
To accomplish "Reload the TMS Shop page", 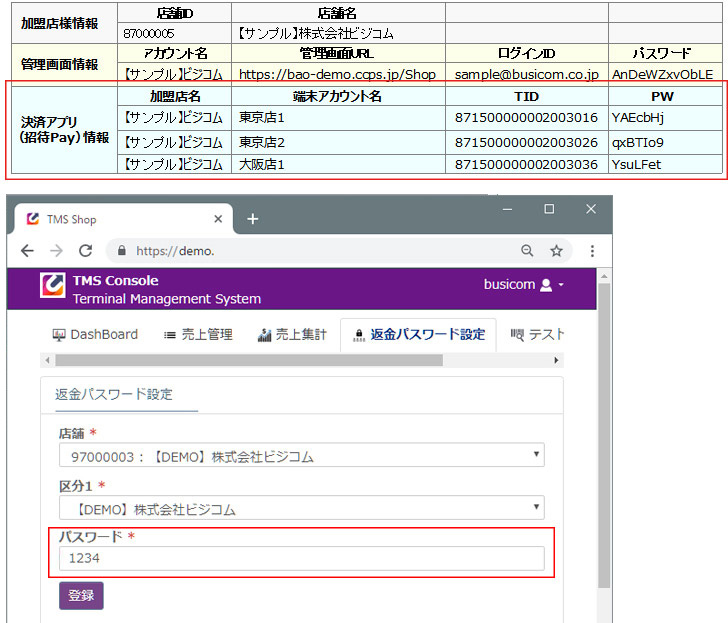I will point(86,251).
